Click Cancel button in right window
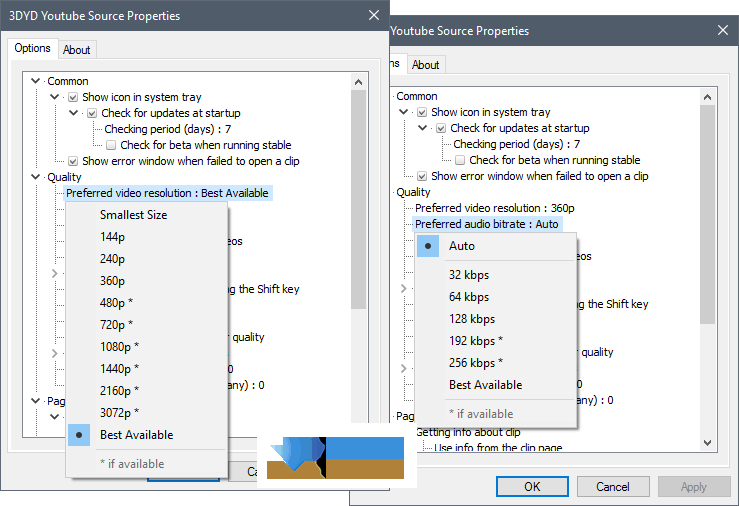The height and width of the screenshot is (506, 739). point(613,487)
